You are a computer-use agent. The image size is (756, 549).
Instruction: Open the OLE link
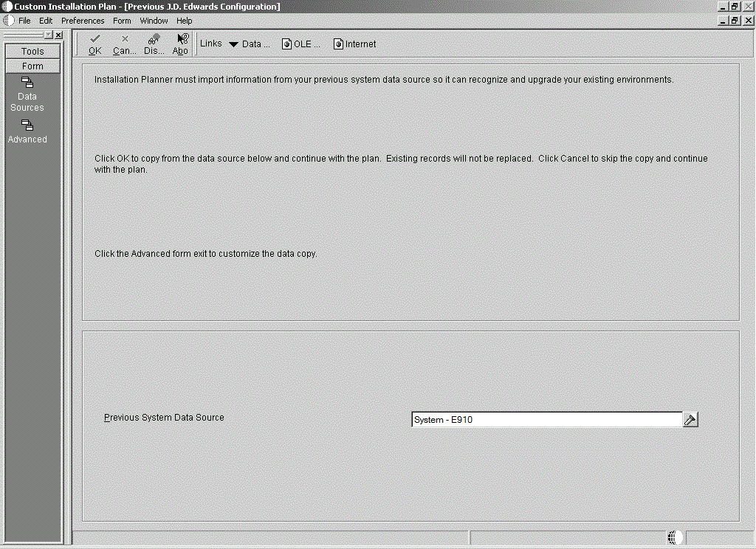click(301, 44)
